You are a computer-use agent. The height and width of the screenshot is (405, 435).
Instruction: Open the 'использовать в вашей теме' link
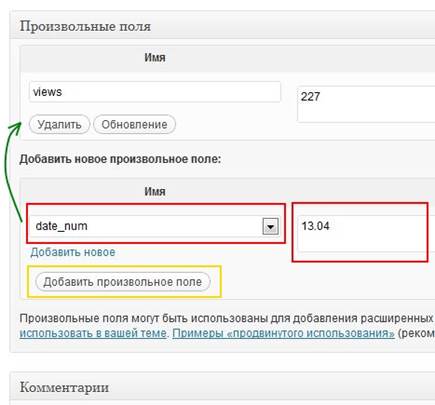tap(93, 333)
